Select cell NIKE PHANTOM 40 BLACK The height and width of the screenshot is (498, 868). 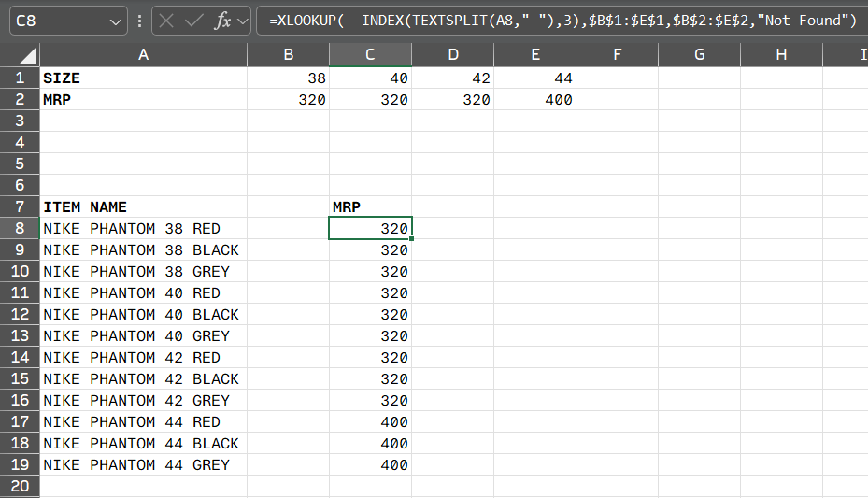point(143,314)
